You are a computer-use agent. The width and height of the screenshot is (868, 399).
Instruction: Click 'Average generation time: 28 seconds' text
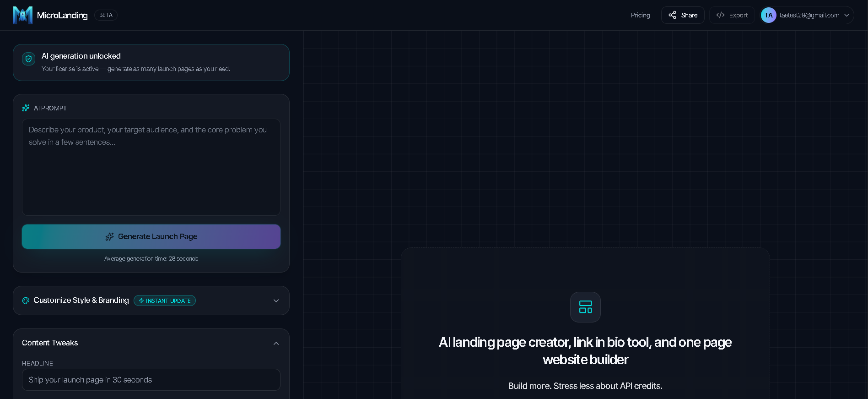pyautogui.click(x=151, y=259)
